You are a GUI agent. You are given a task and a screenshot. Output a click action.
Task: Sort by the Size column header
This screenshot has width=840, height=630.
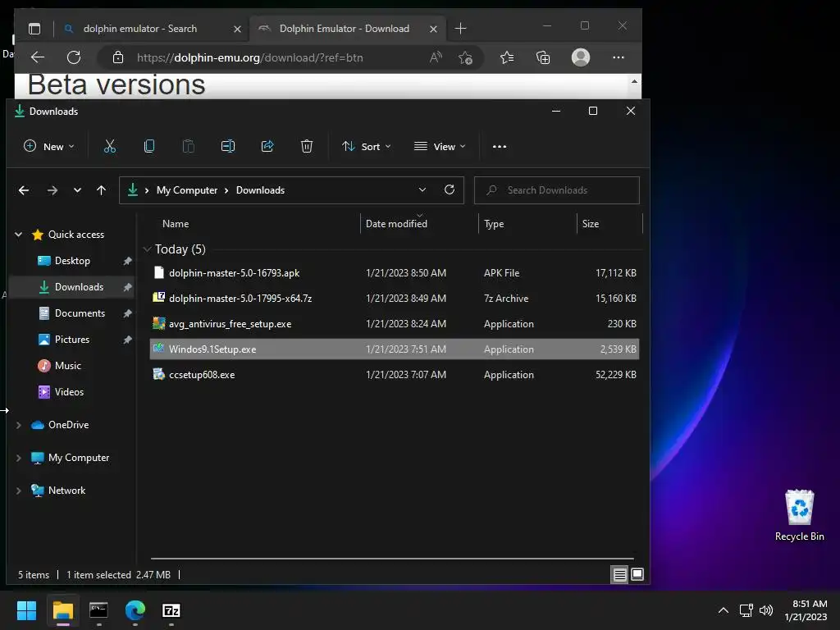(x=591, y=224)
